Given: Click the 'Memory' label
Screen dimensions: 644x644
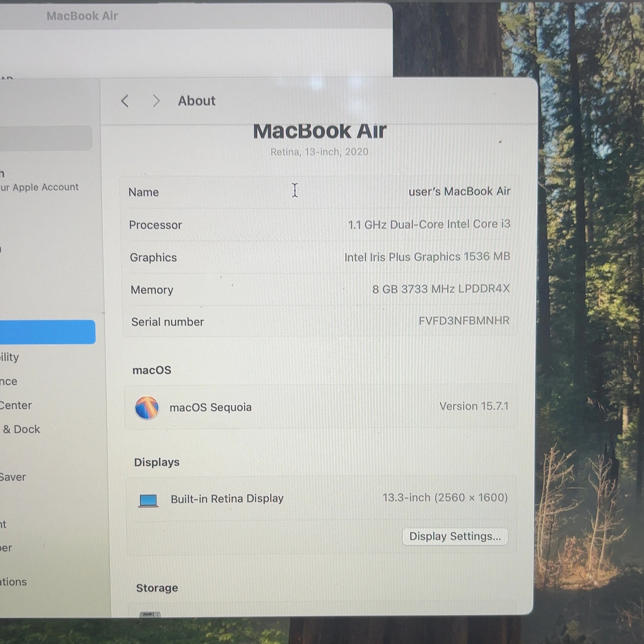Looking at the screenshot, I should pyautogui.click(x=152, y=290).
